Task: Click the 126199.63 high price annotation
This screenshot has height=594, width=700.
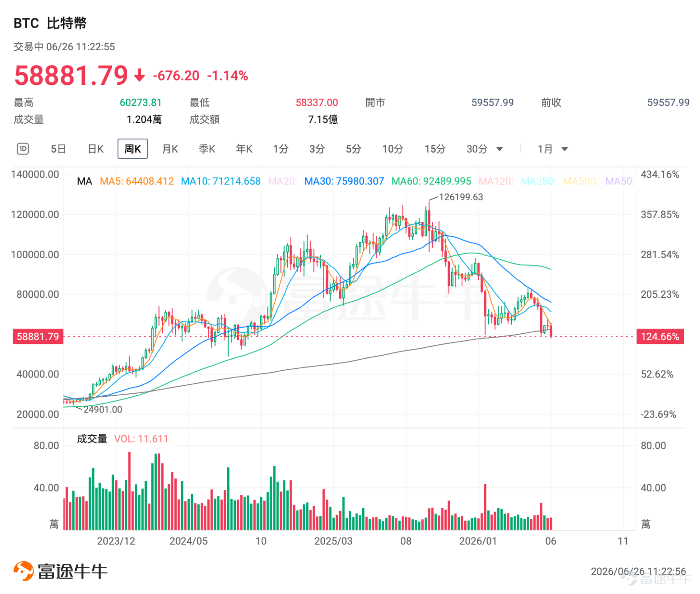Action: pyautogui.click(x=461, y=197)
